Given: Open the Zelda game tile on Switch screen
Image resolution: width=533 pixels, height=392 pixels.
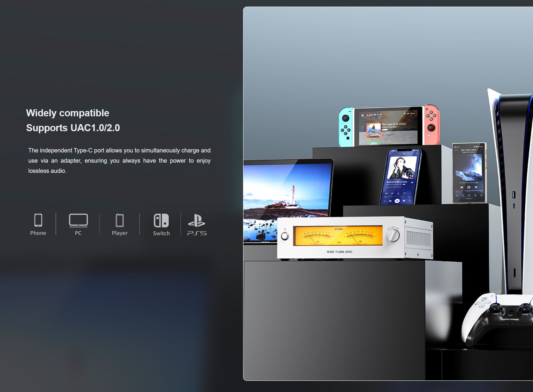Looking at the screenshot, I should tap(374, 130).
